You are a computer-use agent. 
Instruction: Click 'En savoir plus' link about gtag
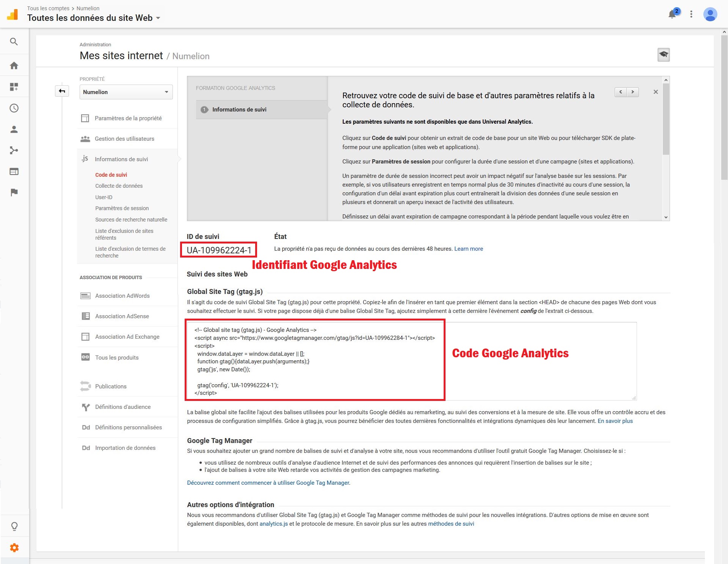[615, 421]
